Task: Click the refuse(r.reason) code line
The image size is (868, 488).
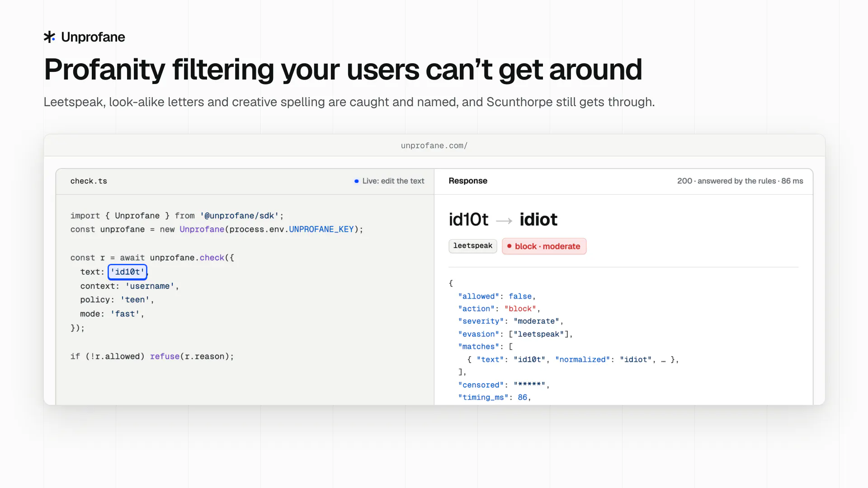Action: 152,357
